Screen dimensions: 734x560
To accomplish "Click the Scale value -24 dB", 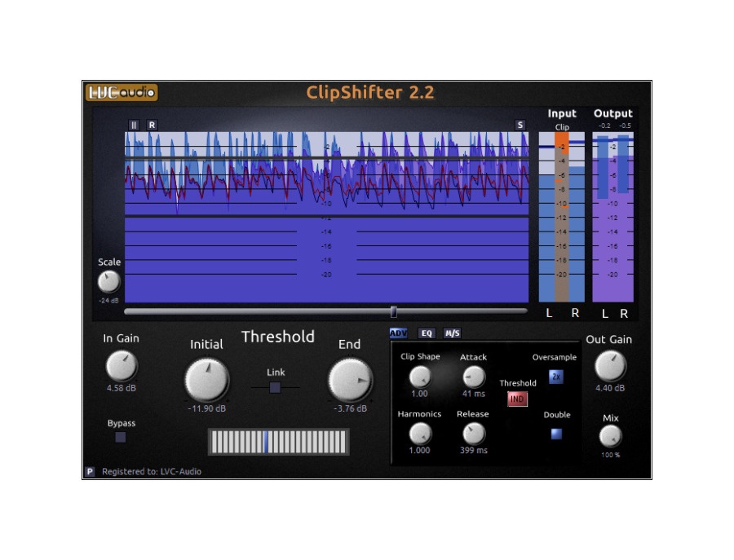I will pyautogui.click(x=108, y=300).
